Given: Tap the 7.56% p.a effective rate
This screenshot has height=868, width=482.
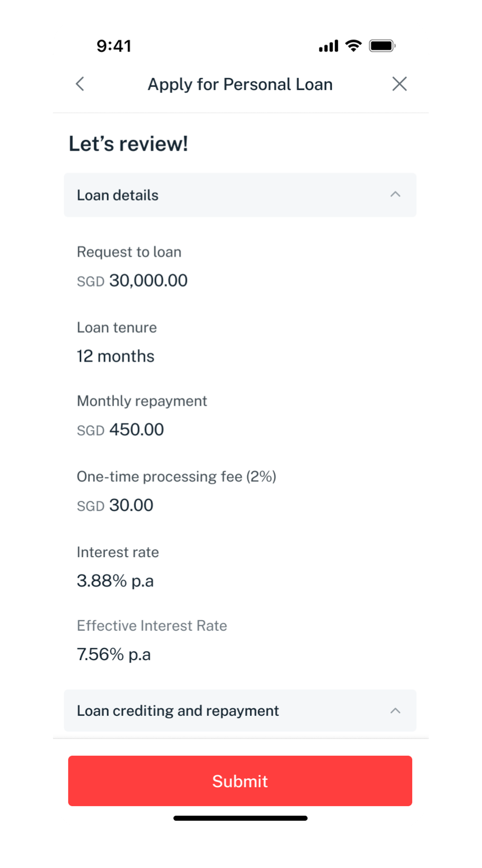Looking at the screenshot, I should [x=114, y=654].
